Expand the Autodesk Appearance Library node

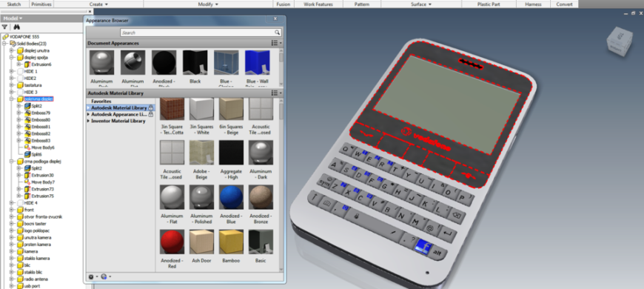[x=88, y=114]
